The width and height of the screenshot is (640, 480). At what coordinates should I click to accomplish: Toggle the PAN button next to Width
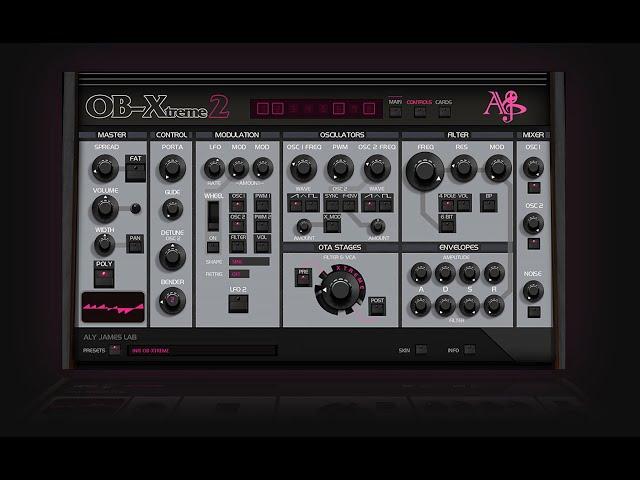[x=135, y=244]
